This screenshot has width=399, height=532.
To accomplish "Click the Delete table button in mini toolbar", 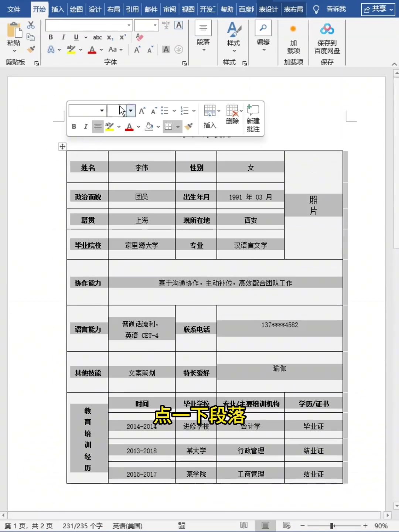I will point(232,115).
